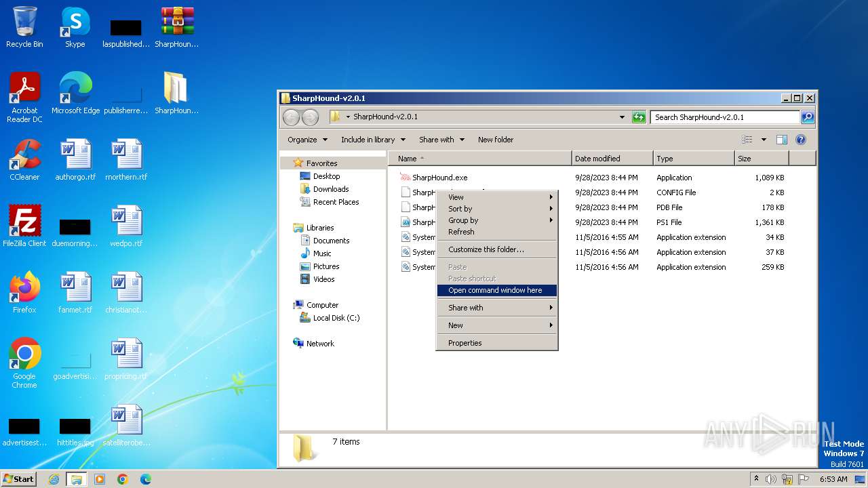868x488 pixels.
Task: Open propricing.rtf document icon
Action: coord(126,359)
